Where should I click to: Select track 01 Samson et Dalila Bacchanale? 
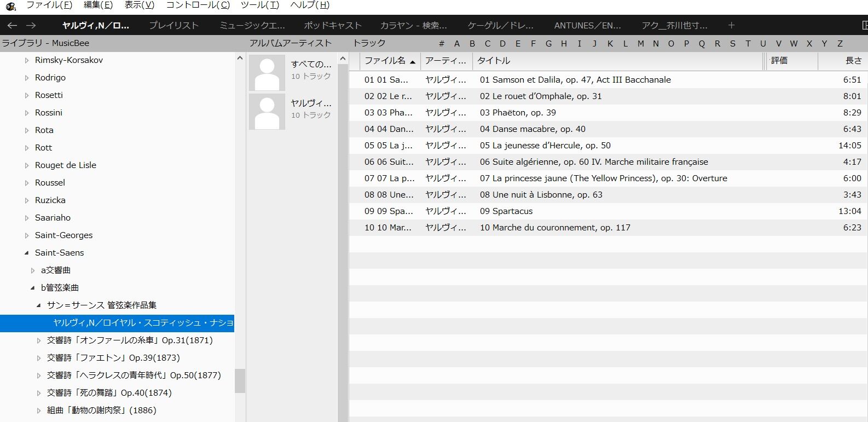coord(607,80)
